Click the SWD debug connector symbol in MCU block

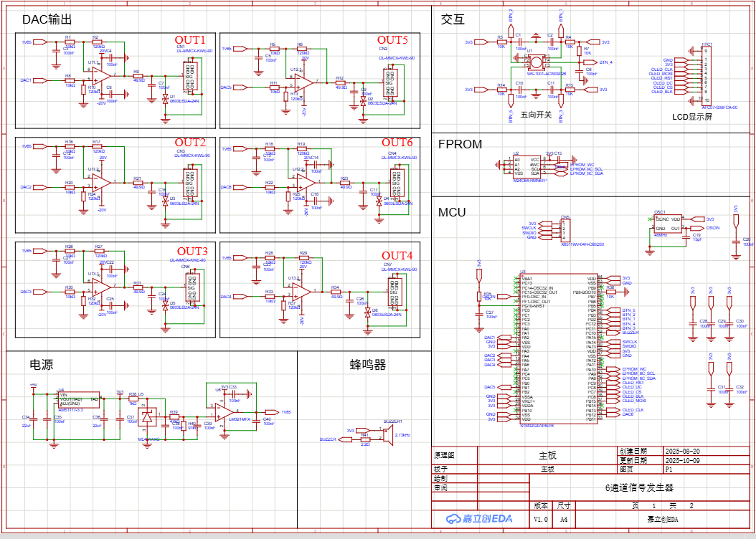tap(566, 231)
